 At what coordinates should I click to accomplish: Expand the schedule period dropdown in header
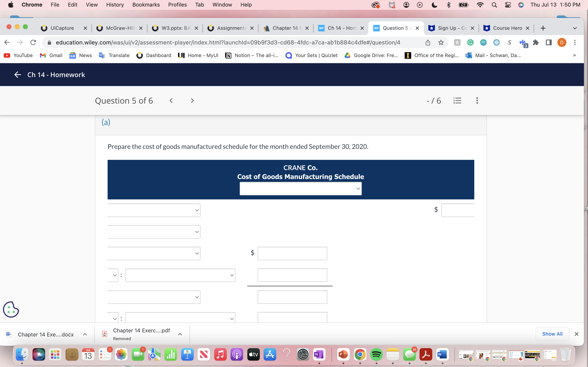[x=300, y=189]
